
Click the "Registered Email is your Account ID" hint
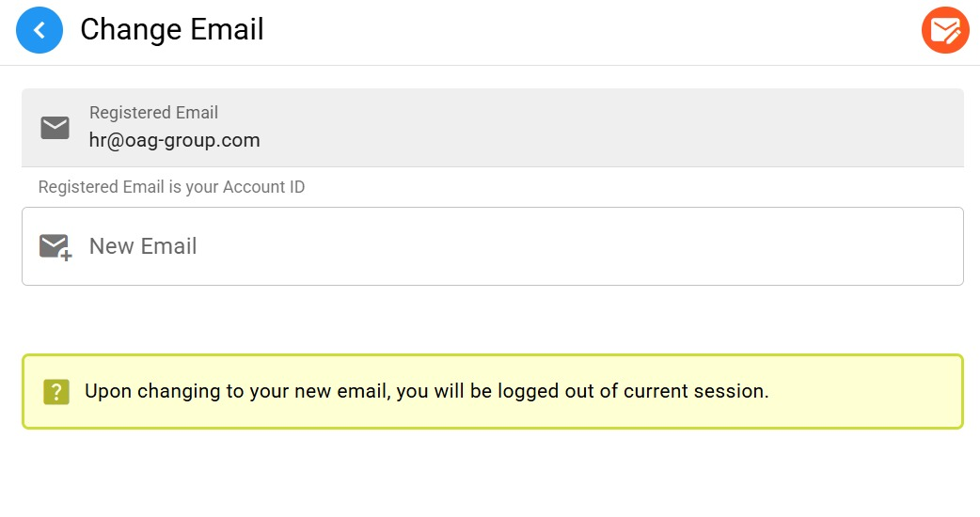[x=171, y=187]
